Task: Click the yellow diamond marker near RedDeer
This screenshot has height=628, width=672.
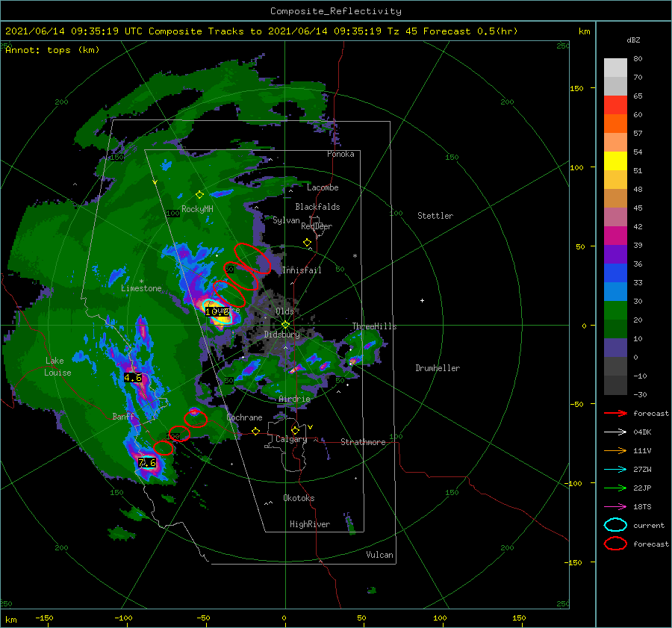Action: [x=307, y=243]
